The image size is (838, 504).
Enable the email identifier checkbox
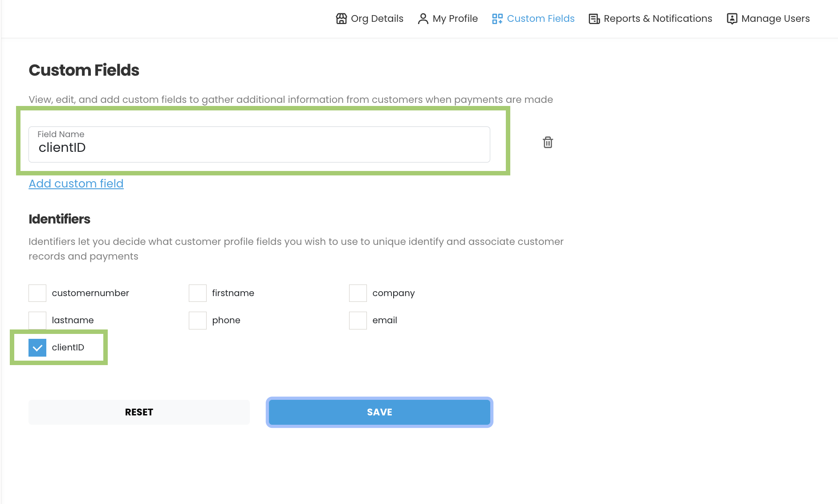pos(358,320)
